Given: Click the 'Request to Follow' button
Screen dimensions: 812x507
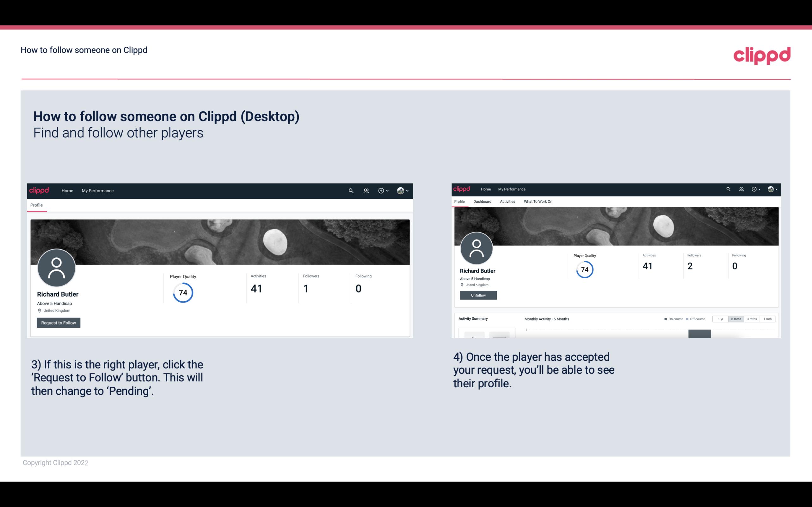Looking at the screenshot, I should 58,323.
